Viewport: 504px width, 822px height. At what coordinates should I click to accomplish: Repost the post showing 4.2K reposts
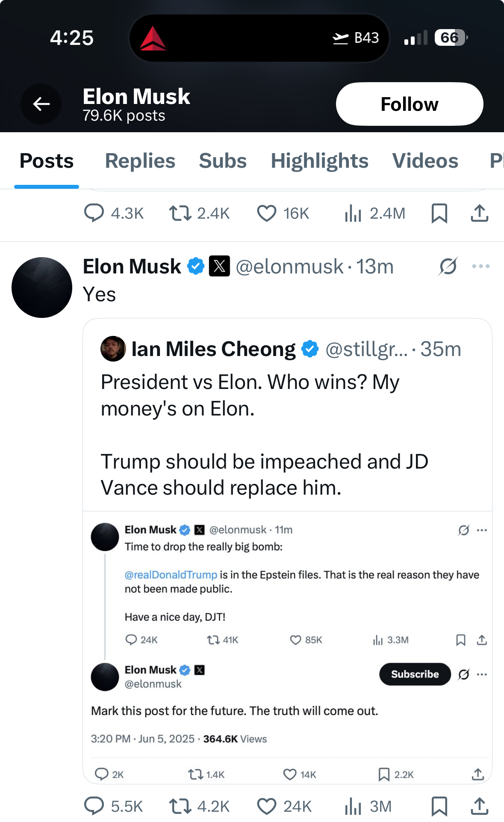[x=199, y=806]
